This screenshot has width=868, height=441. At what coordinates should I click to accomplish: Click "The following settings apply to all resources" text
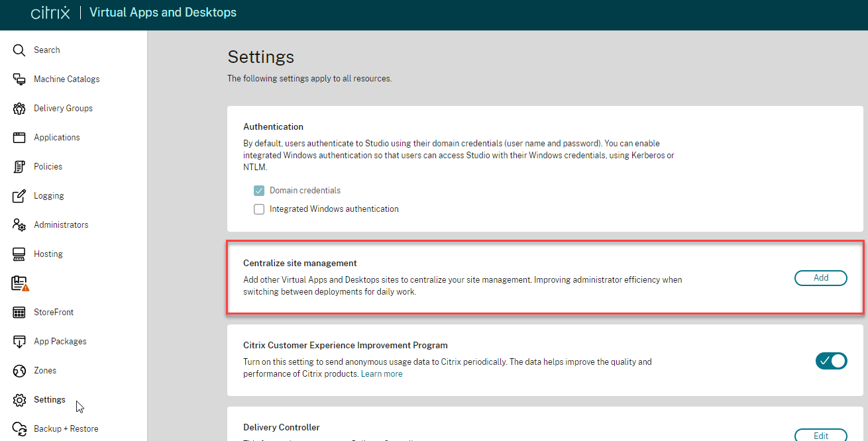309,79
